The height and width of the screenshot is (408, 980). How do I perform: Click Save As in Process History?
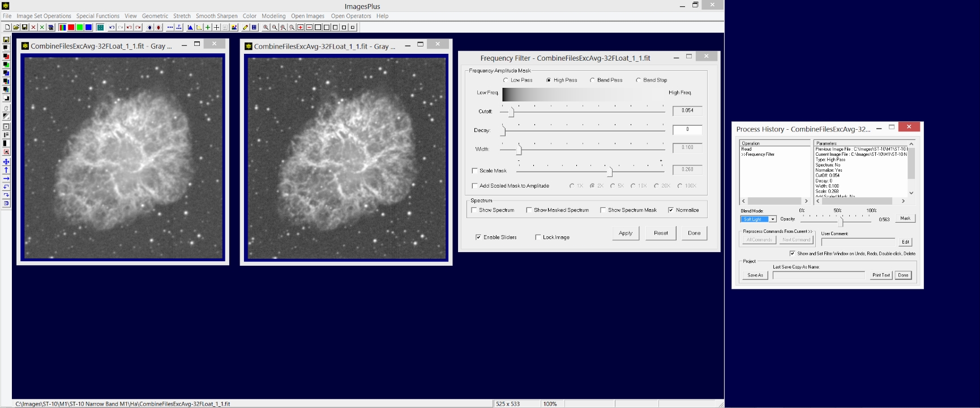coord(755,275)
